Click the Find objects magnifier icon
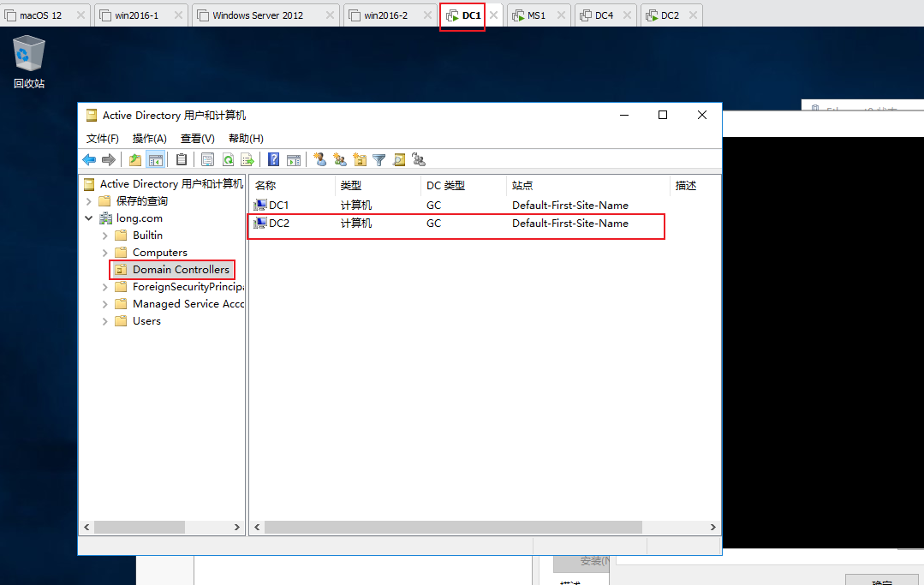The width and height of the screenshot is (924, 585). [x=399, y=159]
